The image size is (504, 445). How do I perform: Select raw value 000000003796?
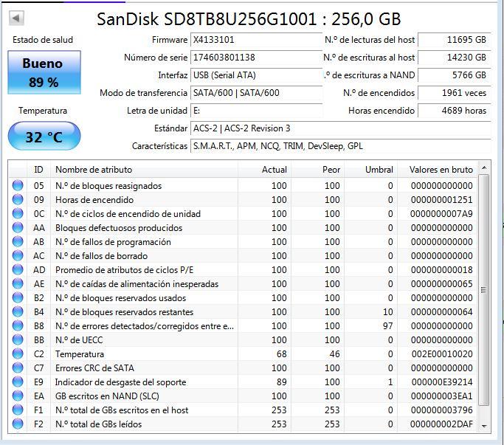click(x=441, y=410)
